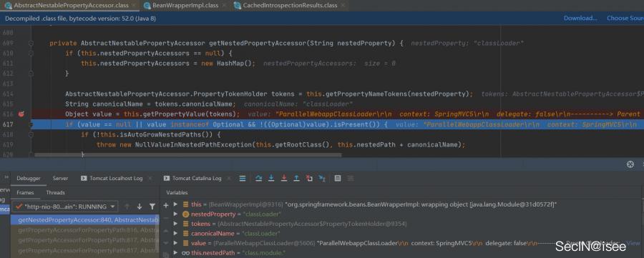
Task: Click getPropertyValue(tokens) call on line 616
Action: click(187, 114)
